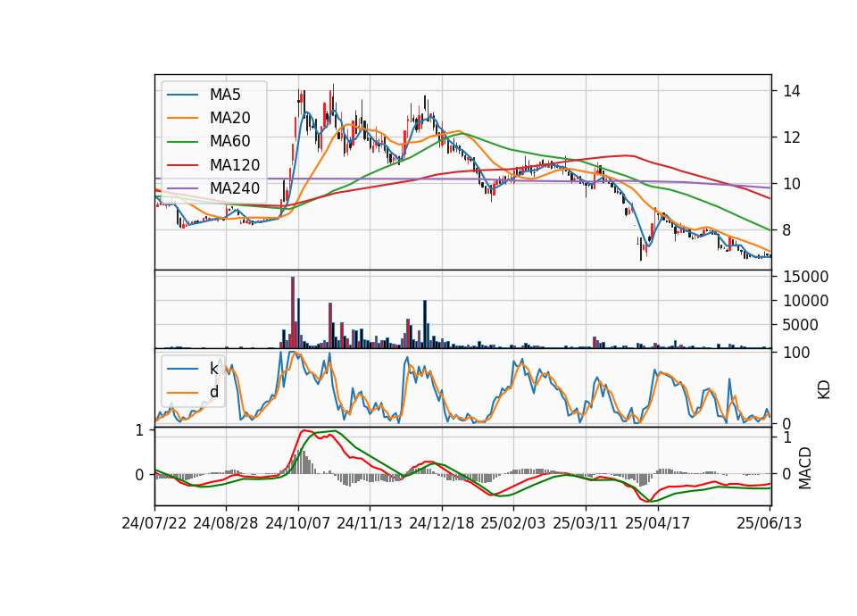857x616 pixels.
Task: Click the MA20 legend label
Action: (x=229, y=118)
